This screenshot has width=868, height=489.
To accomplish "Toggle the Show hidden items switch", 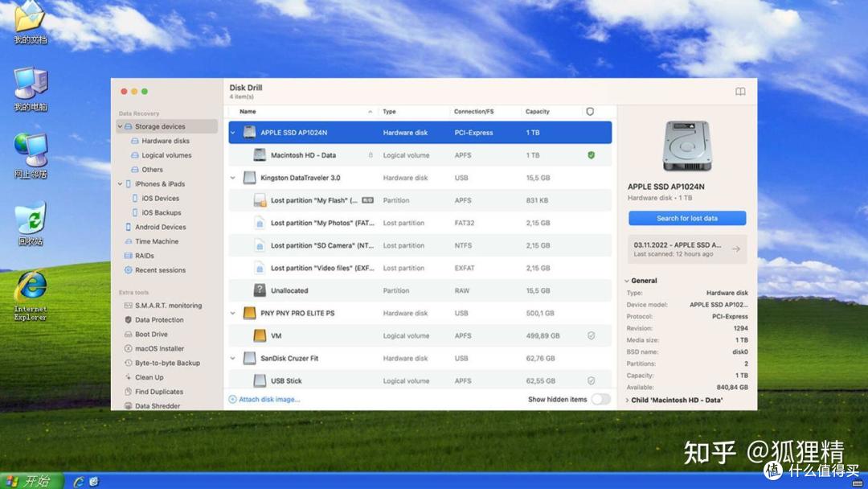I will click(x=600, y=399).
